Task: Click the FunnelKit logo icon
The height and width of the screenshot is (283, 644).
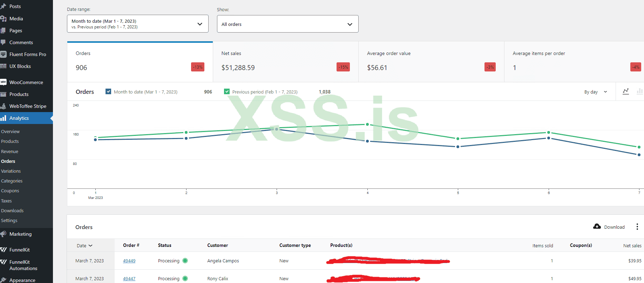Action: (3, 250)
